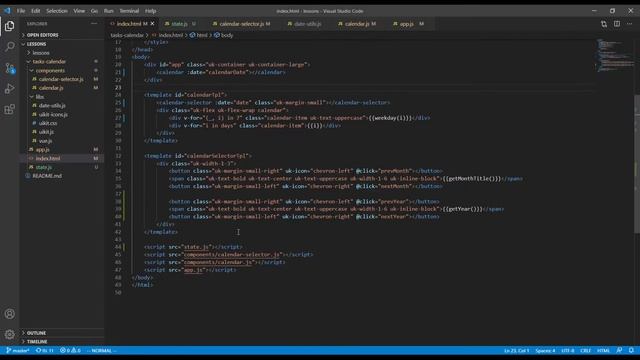Image resolution: width=640 pixels, height=360 pixels.
Task: Open the Extensions view
Action: point(9,109)
